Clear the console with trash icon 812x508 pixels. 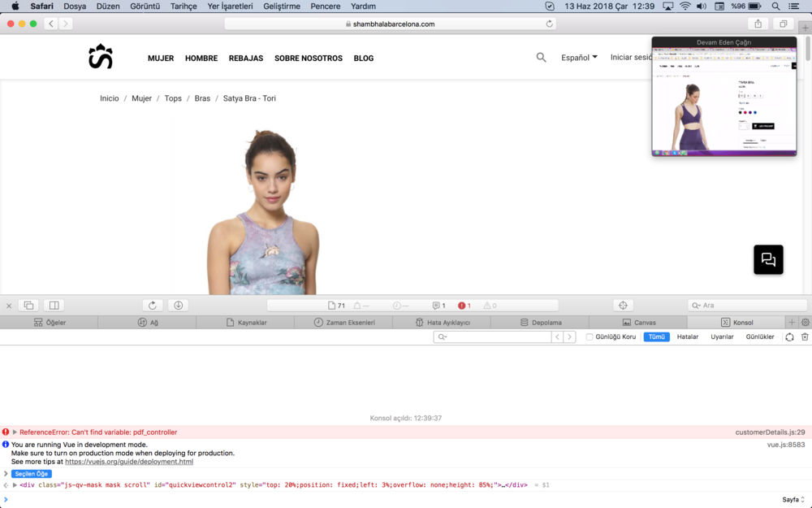805,336
